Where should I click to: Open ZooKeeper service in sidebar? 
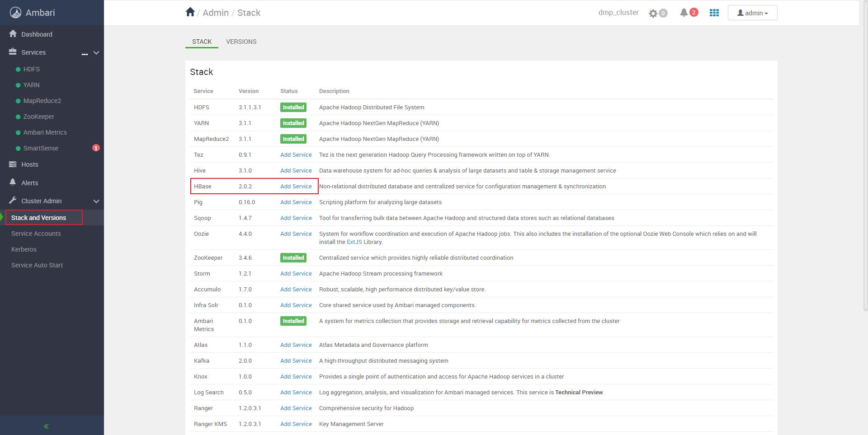39,117
